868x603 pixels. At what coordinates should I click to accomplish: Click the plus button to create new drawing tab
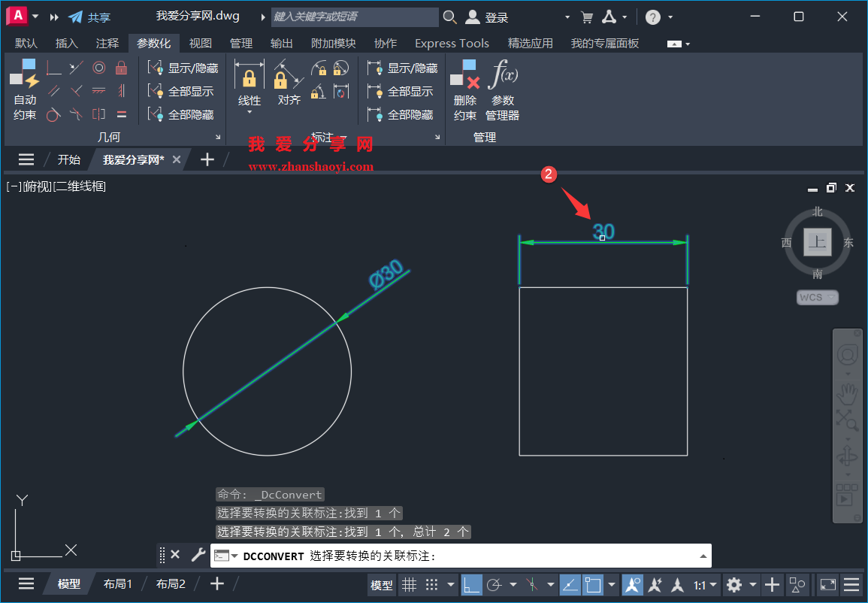(x=207, y=159)
